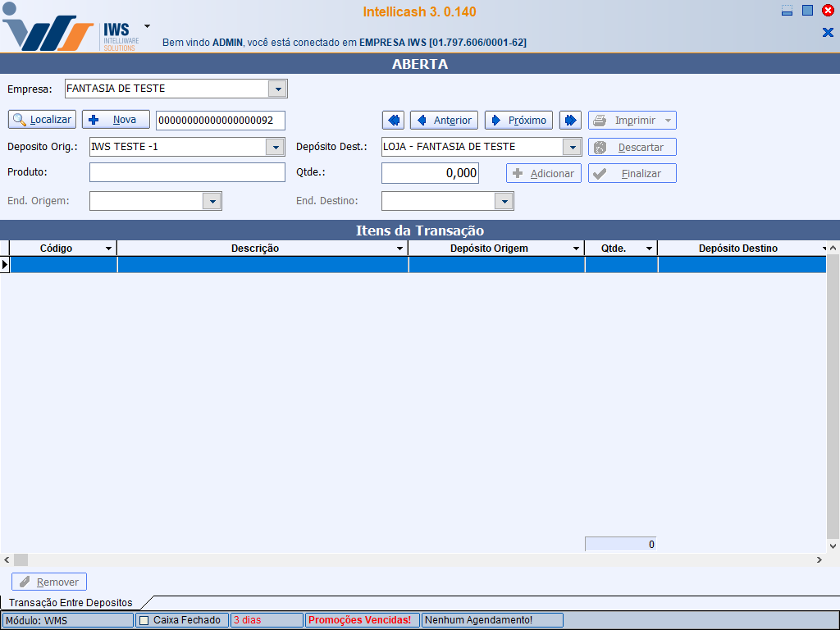This screenshot has width=840, height=630.
Task: Open the Código column filter arrow
Action: 108,249
